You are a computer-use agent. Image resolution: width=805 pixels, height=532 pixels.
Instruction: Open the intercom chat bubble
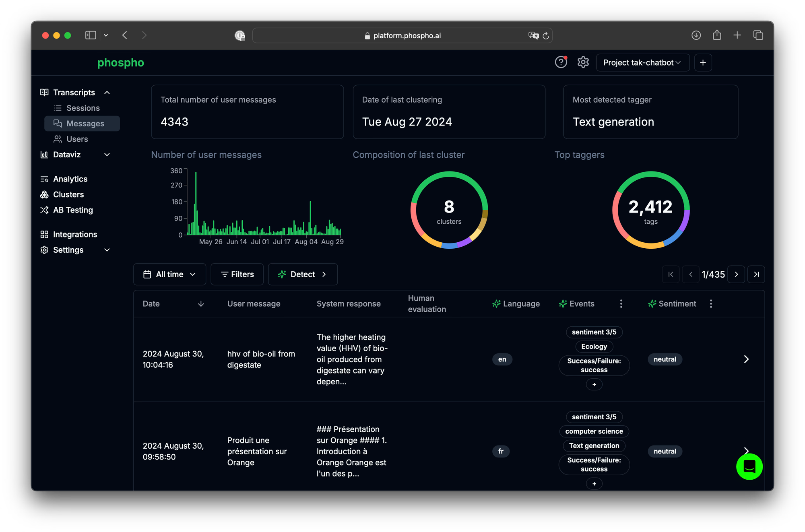(x=749, y=467)
